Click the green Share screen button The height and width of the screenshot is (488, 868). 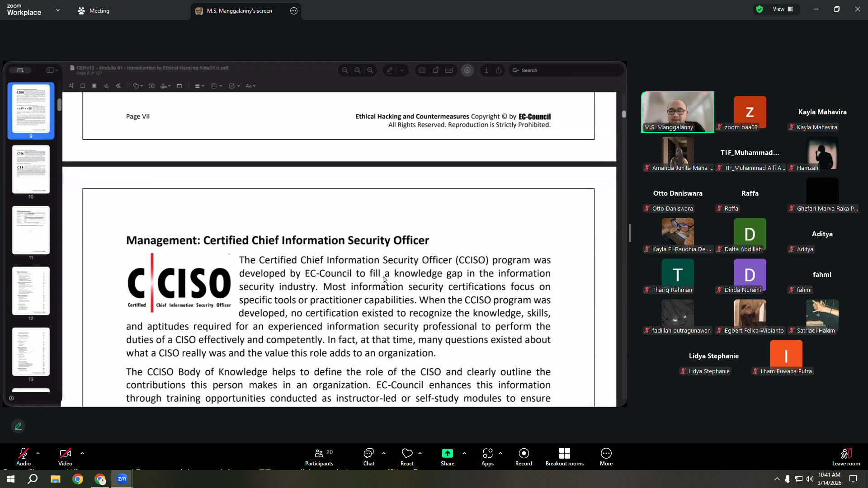[x=448, y=456]
